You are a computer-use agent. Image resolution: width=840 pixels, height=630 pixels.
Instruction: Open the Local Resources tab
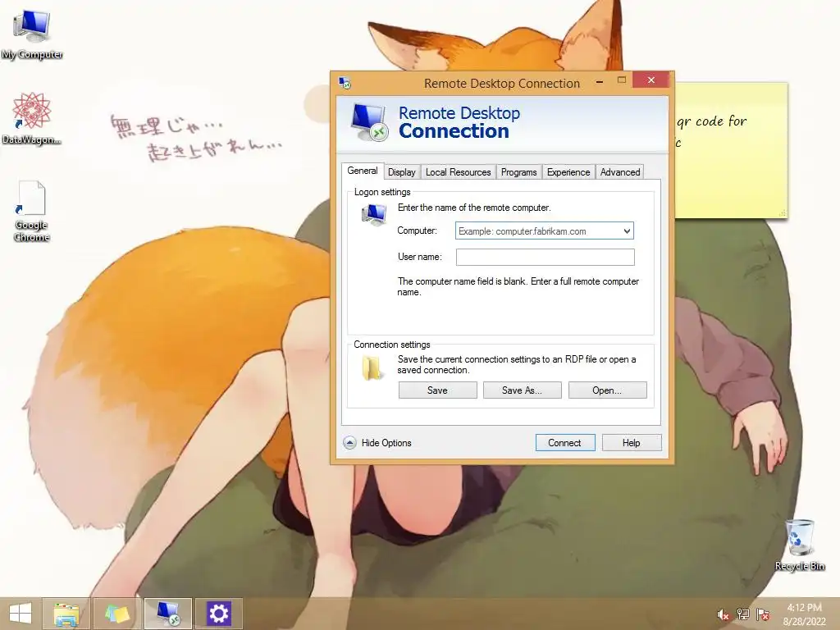pyautogui.click(x=458, y=172)
